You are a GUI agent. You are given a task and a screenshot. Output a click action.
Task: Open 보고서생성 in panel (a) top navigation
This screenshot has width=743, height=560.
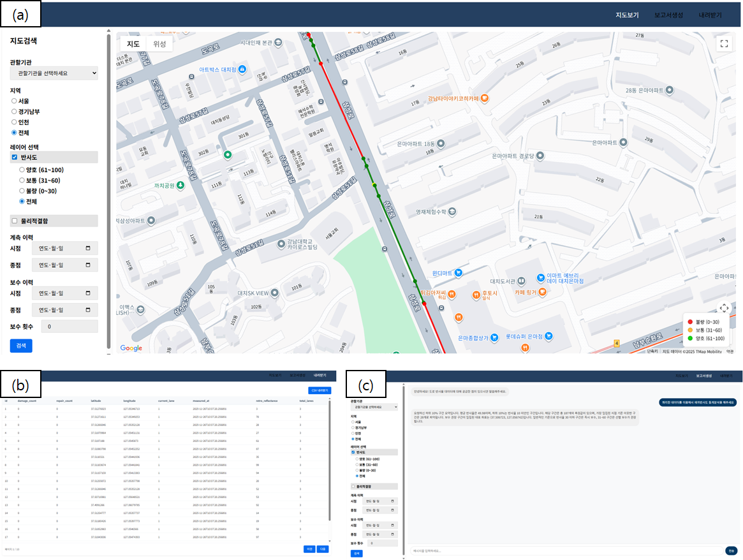tap(668, 15)
